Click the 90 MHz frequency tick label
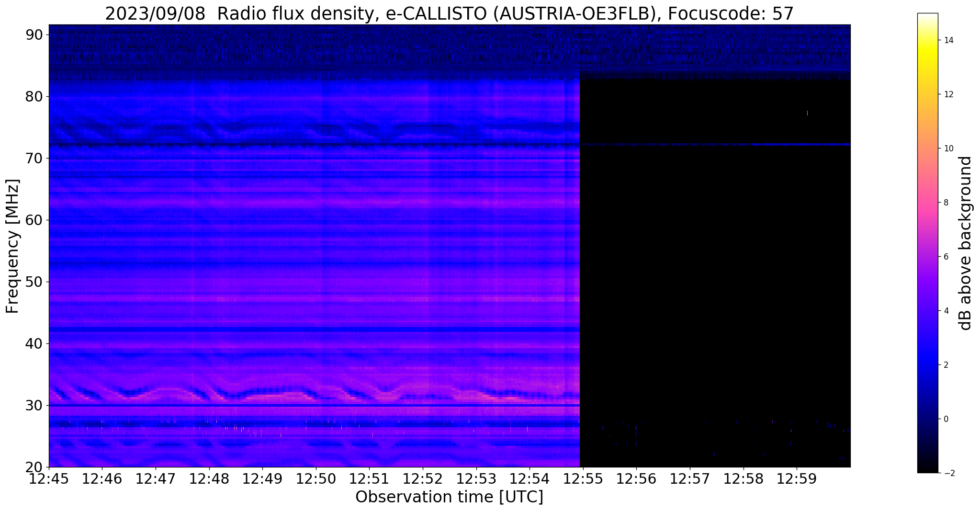The image size is (980, 511). point(35,34)
